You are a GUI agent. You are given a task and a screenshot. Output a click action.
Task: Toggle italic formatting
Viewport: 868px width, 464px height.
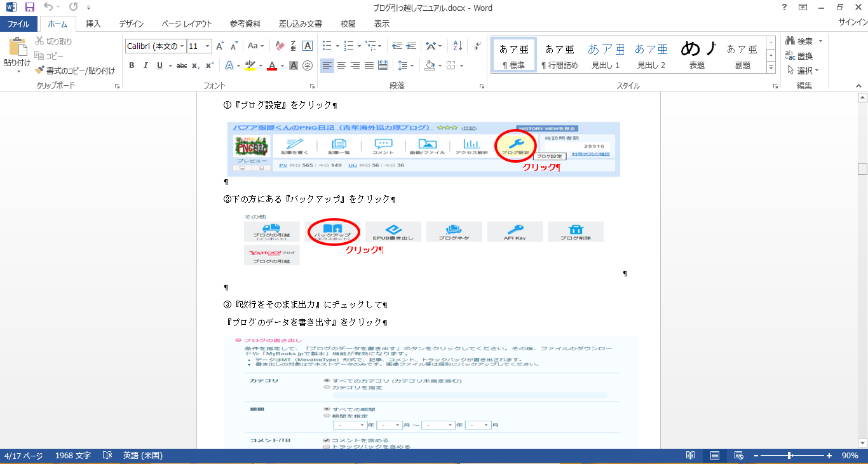tap(146, 65)
